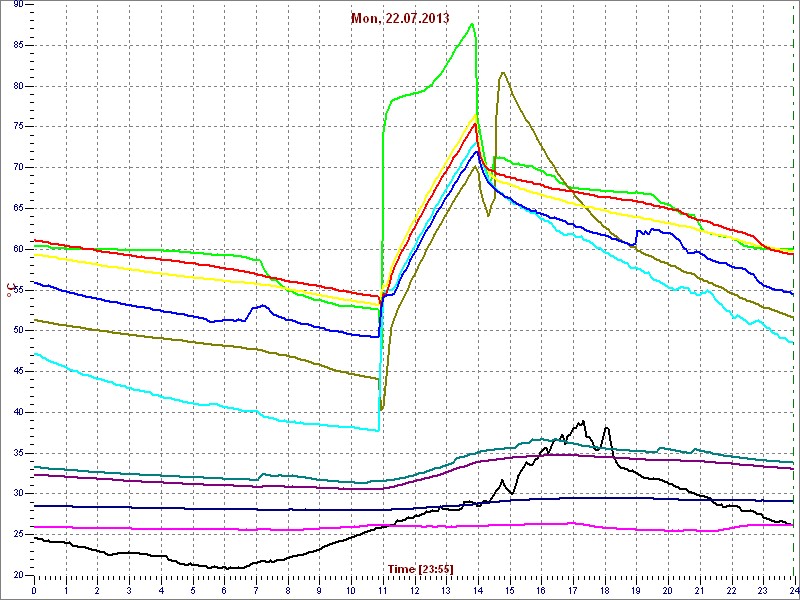This screenshot has width=800, height=600.
Task: Select the 90 temperature axis label
Action: (x=18, y=5)
